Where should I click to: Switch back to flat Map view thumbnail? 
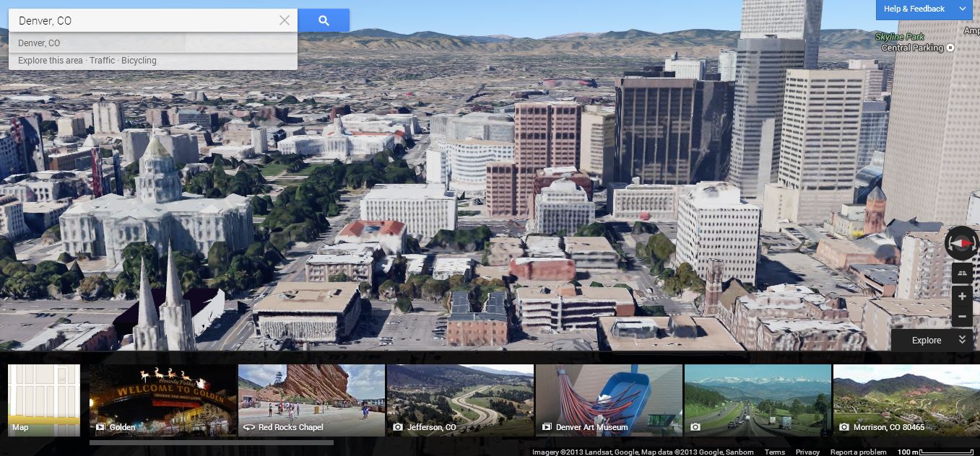tap(43, 400)
